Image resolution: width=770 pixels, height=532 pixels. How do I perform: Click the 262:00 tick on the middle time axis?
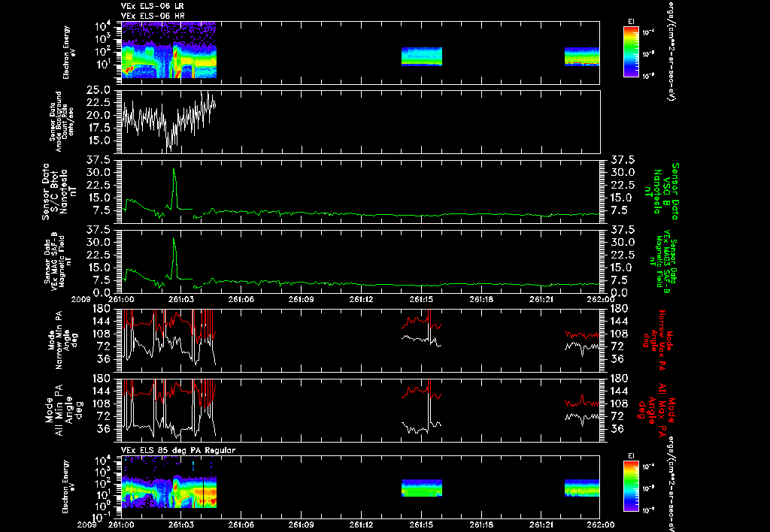click(599, 299)
